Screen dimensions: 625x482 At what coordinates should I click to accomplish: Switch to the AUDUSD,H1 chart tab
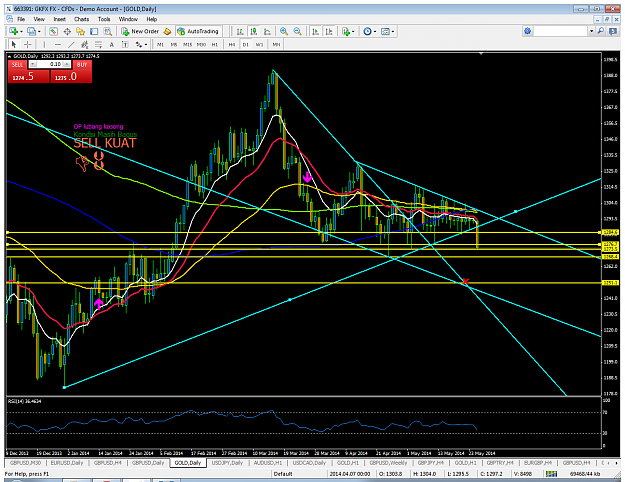(x=268, y=463)
